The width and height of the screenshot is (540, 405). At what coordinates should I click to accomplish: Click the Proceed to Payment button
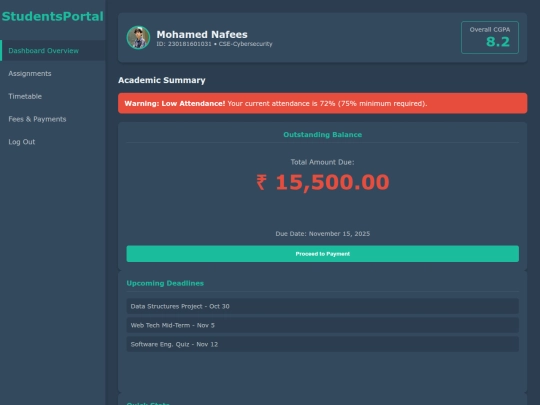[322, 254]
